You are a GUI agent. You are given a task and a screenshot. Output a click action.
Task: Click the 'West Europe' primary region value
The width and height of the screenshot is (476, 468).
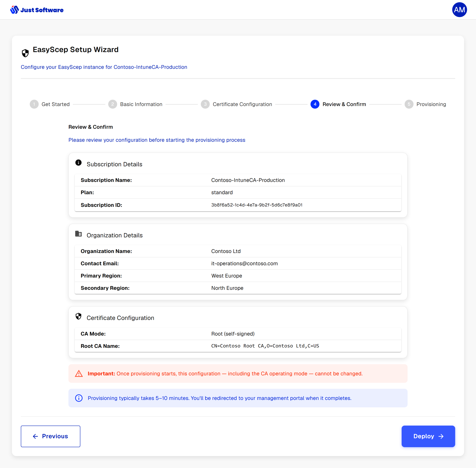(x=227, y=276)
